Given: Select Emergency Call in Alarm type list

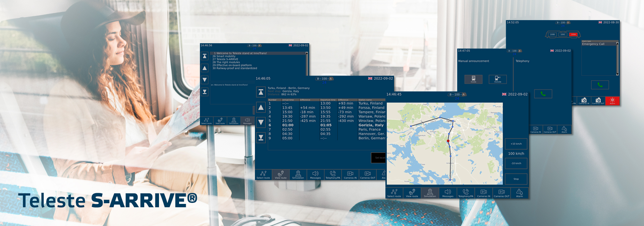Looking at the screenshot, I should coord(593,44).
